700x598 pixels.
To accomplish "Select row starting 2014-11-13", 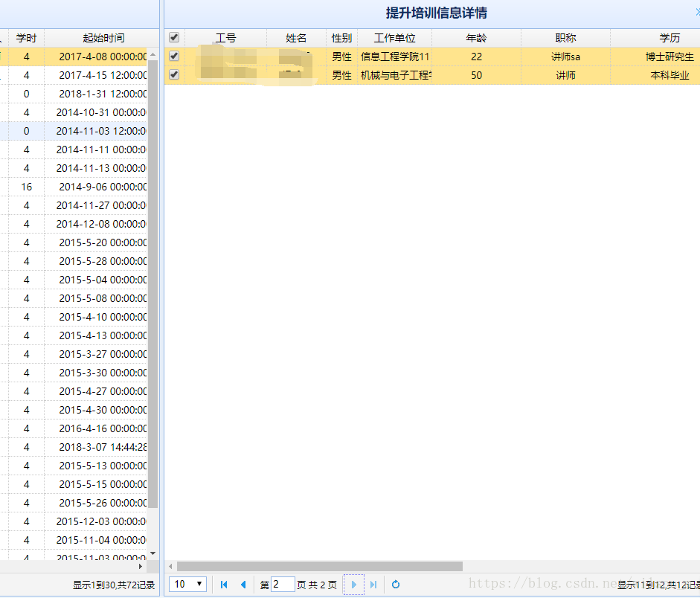I will (73, 168).
